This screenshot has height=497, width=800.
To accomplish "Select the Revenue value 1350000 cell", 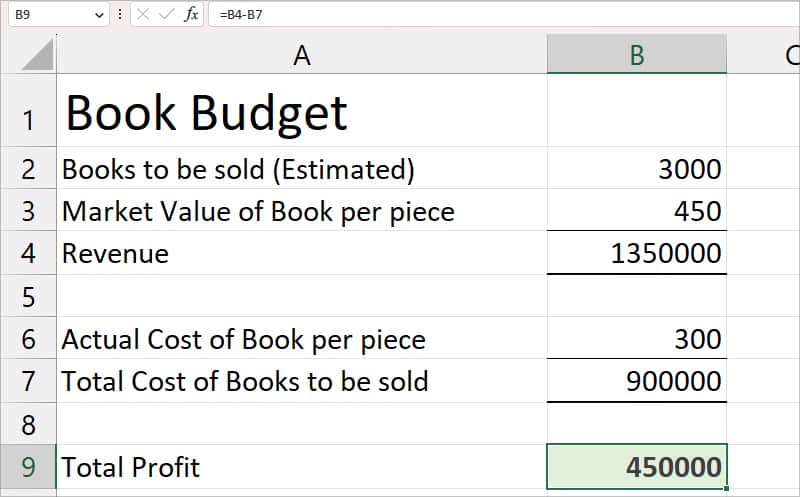I will (x=637, y=253).
